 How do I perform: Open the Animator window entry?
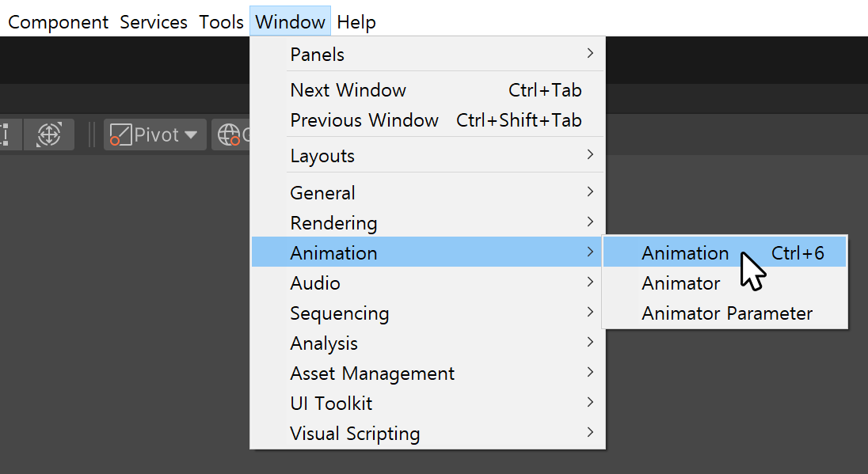coord(681,283)
